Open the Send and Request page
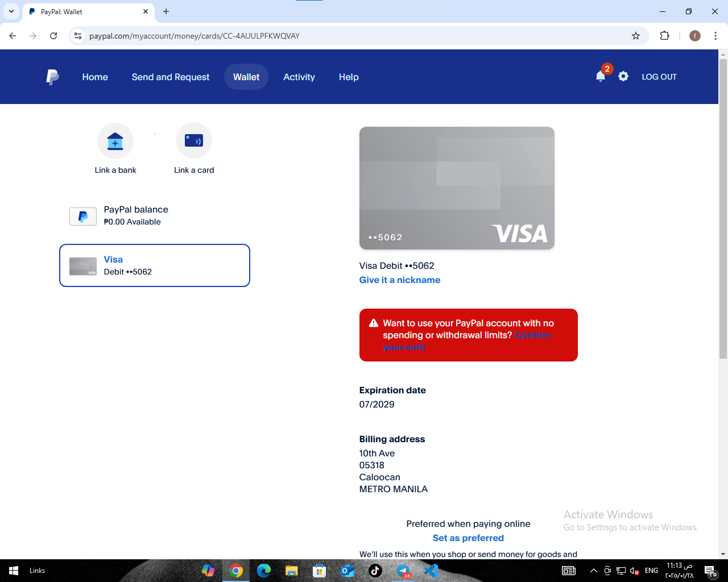728x582 pixels. point(171,77)
